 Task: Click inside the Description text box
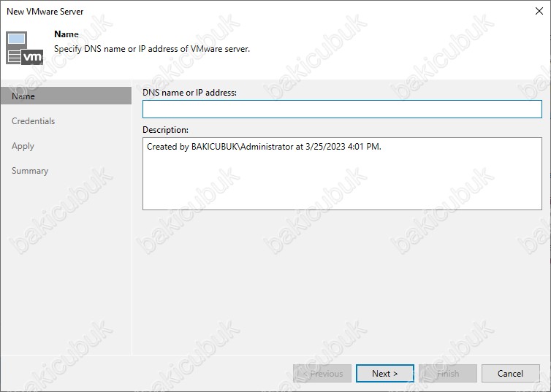click(342, 174)
